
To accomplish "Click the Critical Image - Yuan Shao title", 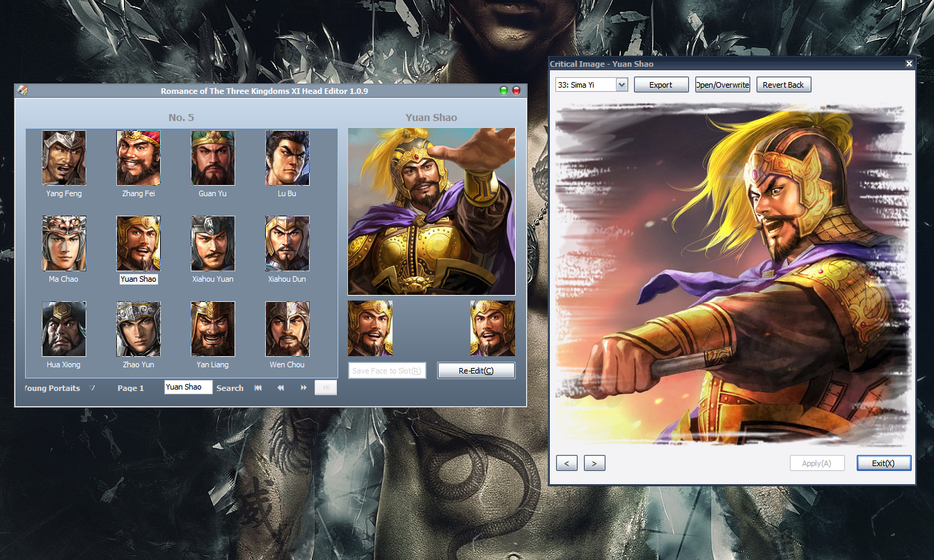I will [x=601, y=64].
